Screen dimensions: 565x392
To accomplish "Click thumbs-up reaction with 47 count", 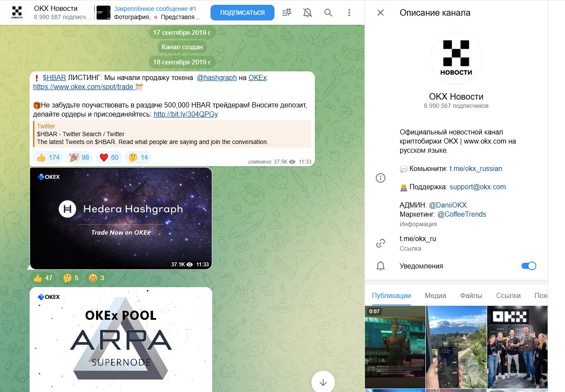I will [x=43, y=278].
